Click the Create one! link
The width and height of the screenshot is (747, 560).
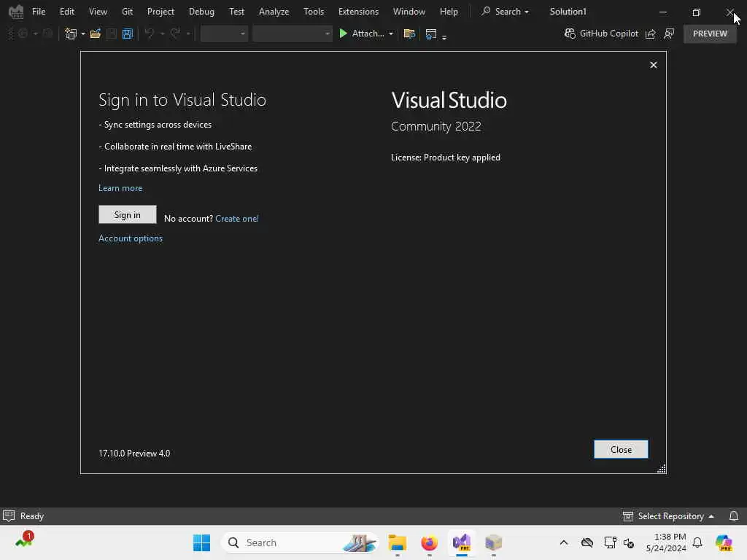(x=237, y=219)
